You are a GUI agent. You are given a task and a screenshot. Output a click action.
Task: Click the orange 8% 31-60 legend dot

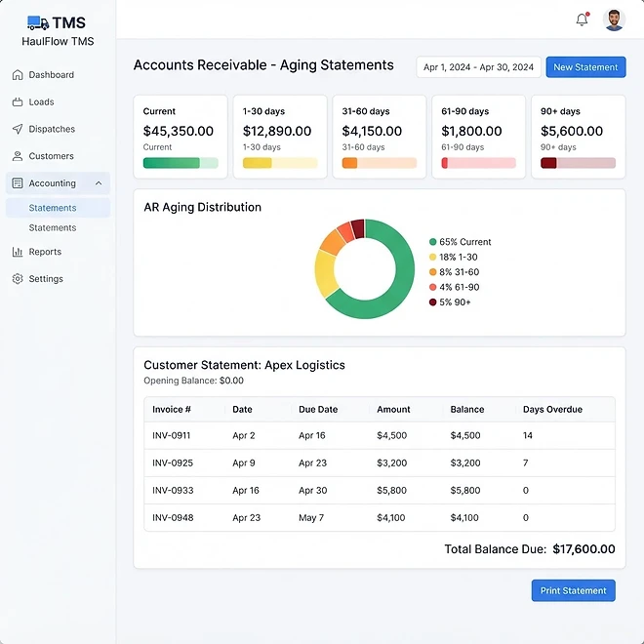pos(432,272)
